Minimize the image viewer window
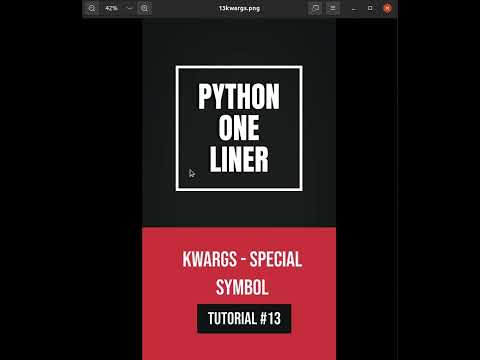Screen dimensions: 480x360 pyautogui.click(x=354, y=8)
